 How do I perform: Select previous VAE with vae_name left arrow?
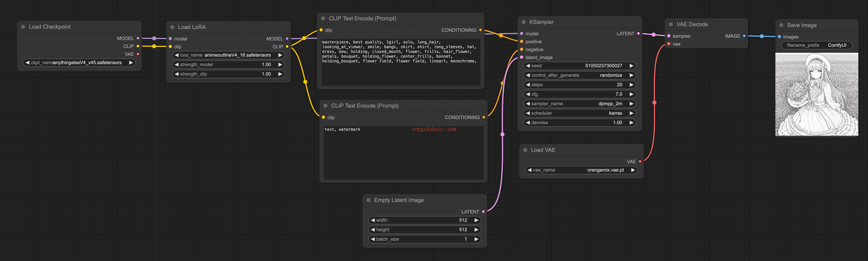530,170
